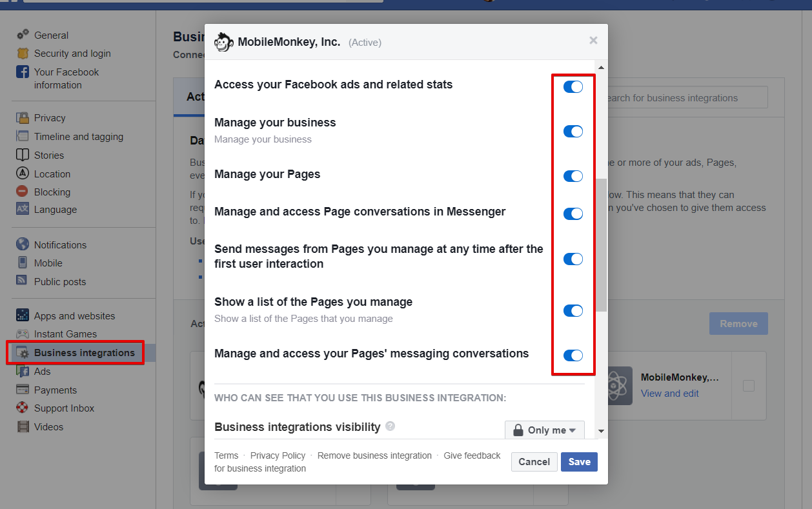Open General settings page
Image resolution: width=812 pixels, height=509 pixels.
tap(51, 35)
